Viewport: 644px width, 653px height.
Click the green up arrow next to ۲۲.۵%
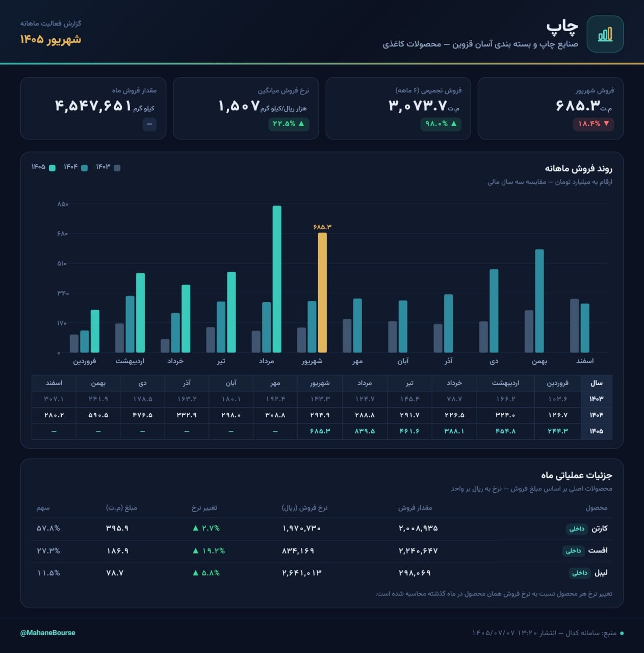301,123
